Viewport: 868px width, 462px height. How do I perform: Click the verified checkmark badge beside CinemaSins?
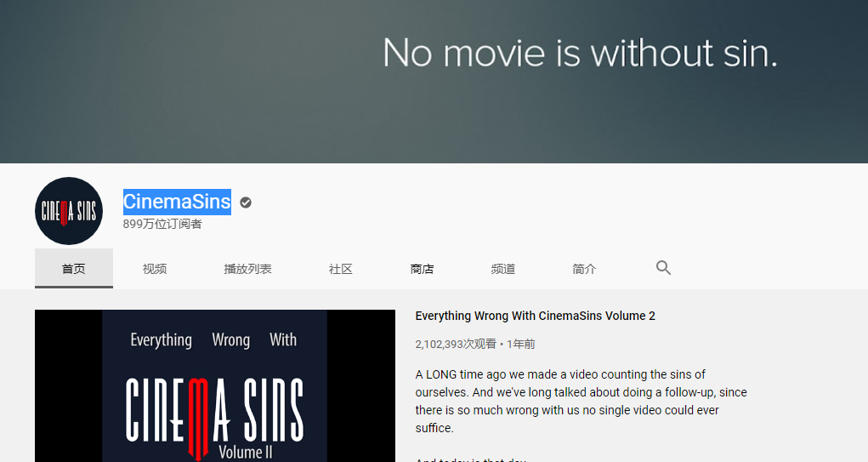coord(246,202)
